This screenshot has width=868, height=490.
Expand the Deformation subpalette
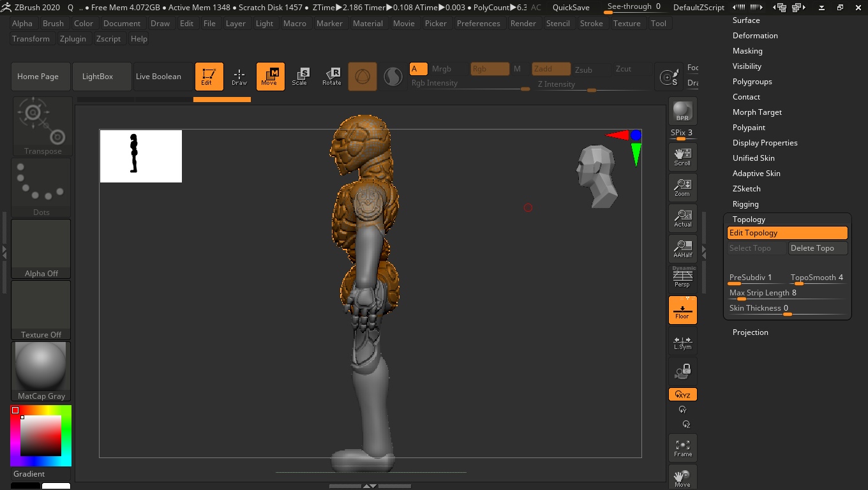(755, 36)
